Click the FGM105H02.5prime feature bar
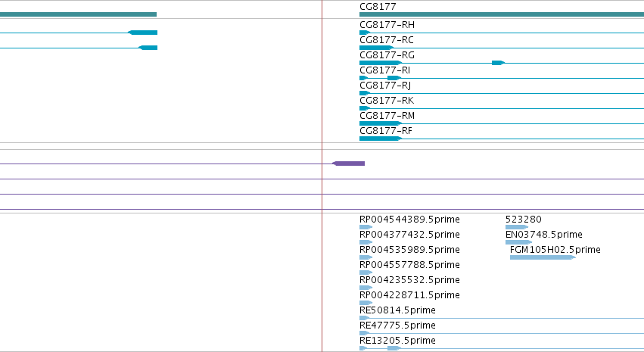 pyautogui.click(x=543, y=257)
